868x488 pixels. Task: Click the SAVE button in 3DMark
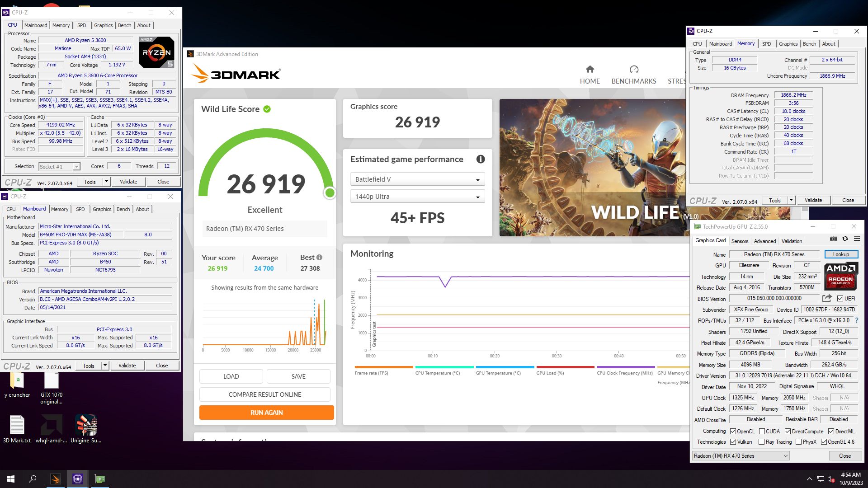pyautogui.click(x=298, y=376)
